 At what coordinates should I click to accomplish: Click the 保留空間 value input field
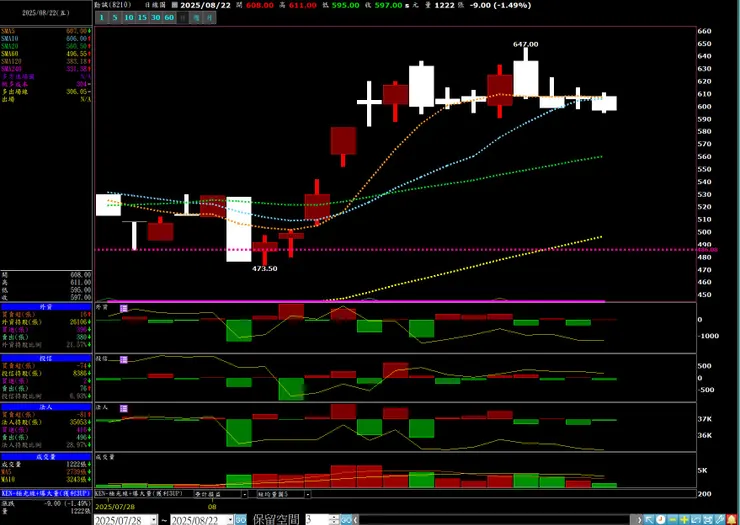[318, 520]
